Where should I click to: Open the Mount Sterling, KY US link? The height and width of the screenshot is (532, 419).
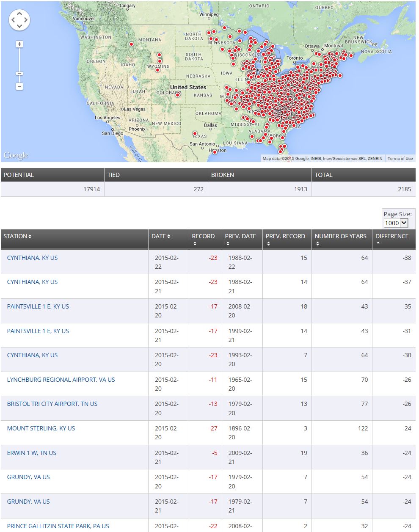tap(41, 428)
